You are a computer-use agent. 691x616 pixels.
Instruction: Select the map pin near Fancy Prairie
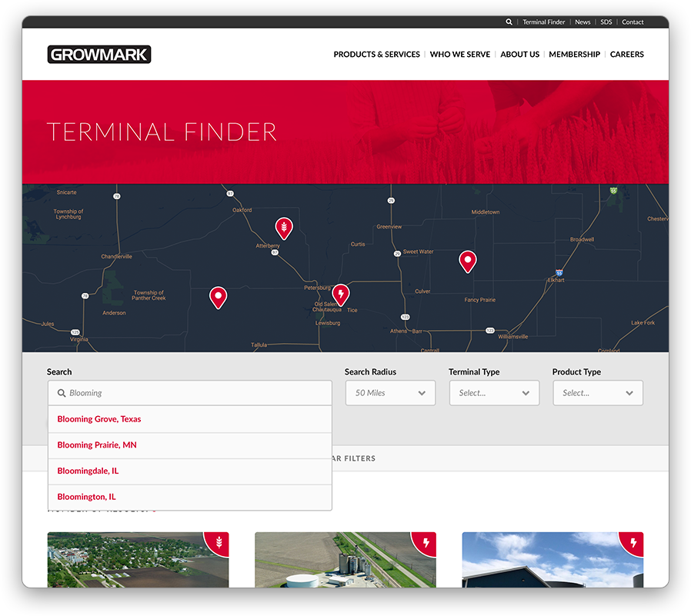[x=468, y=261]
